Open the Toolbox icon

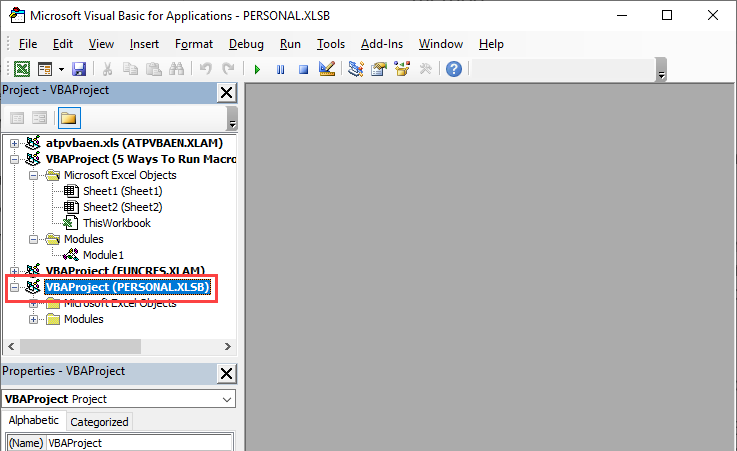click(x=425, y=69)
